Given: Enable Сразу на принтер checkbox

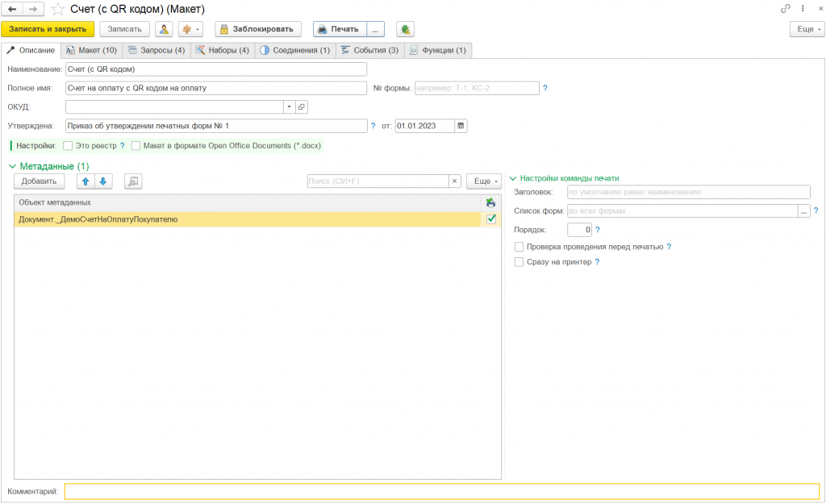Looking at the screenshot, I should [x=519, y=262].
